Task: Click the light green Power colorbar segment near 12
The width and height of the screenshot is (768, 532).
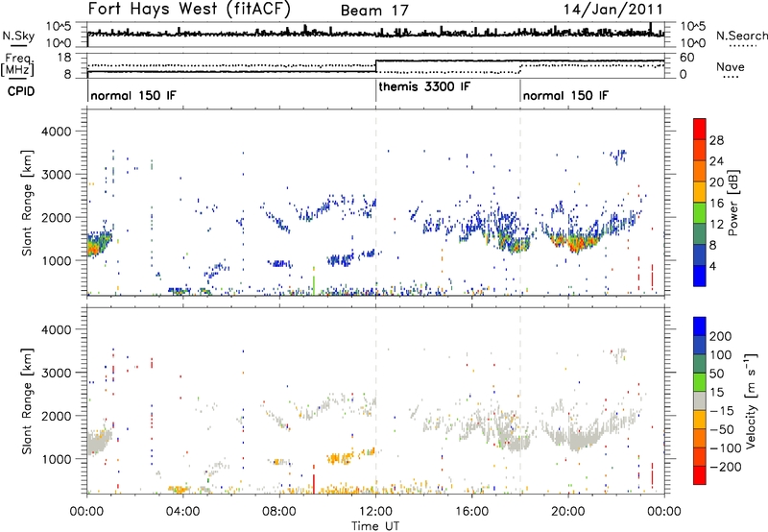Action: 700,212
